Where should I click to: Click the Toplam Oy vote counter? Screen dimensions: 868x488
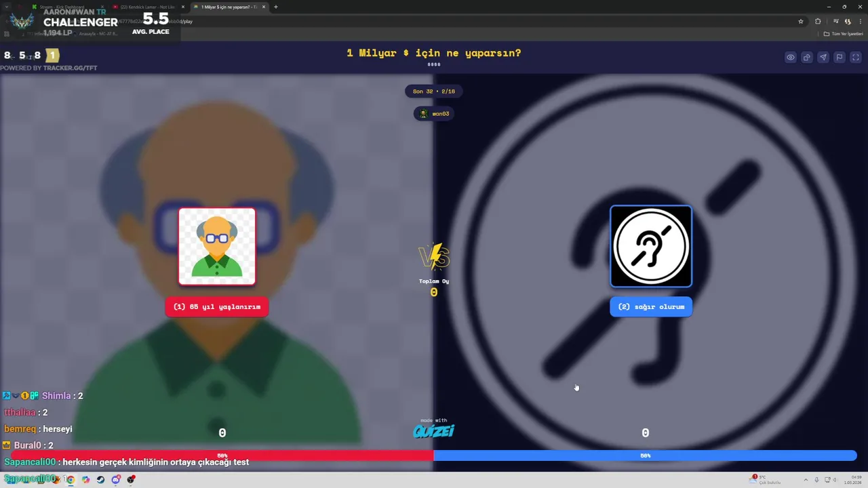tap(434, 287)
